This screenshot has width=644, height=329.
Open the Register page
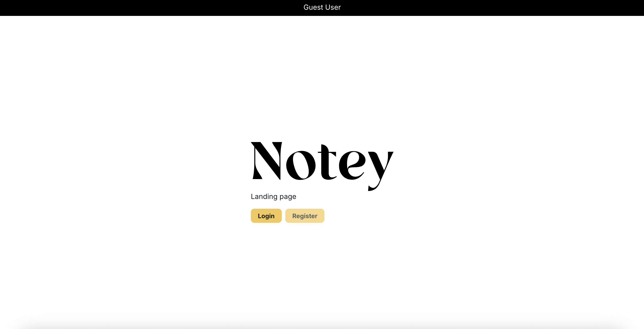[x=305, y=216]
